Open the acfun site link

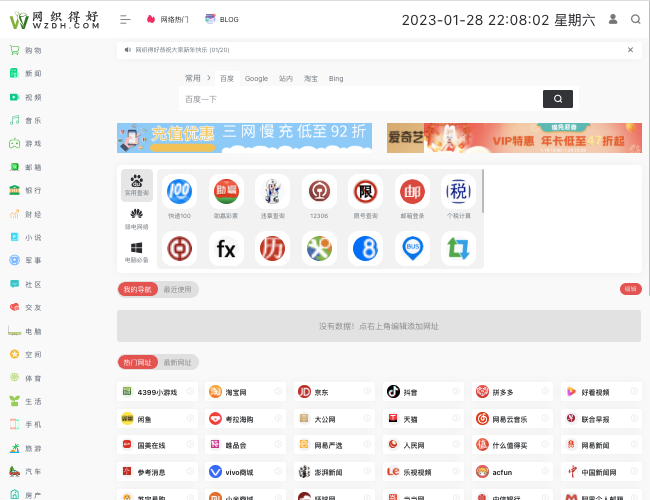tap(512, 472)
